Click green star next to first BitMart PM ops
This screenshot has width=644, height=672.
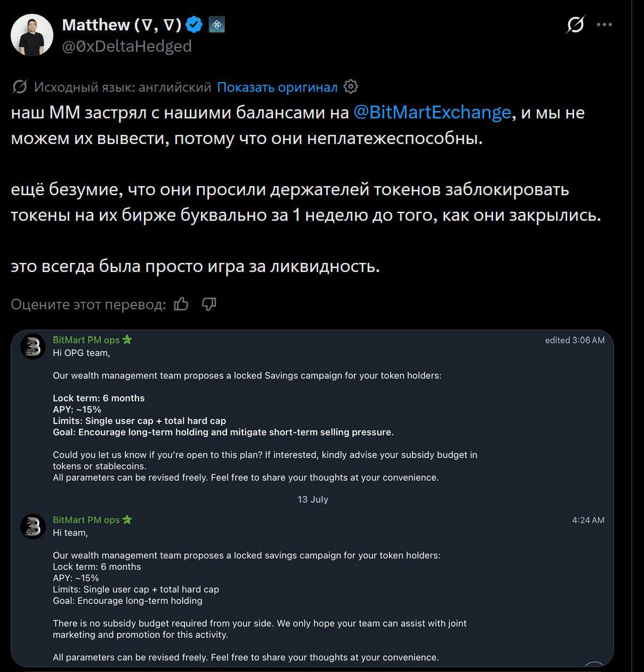point(127,339)
